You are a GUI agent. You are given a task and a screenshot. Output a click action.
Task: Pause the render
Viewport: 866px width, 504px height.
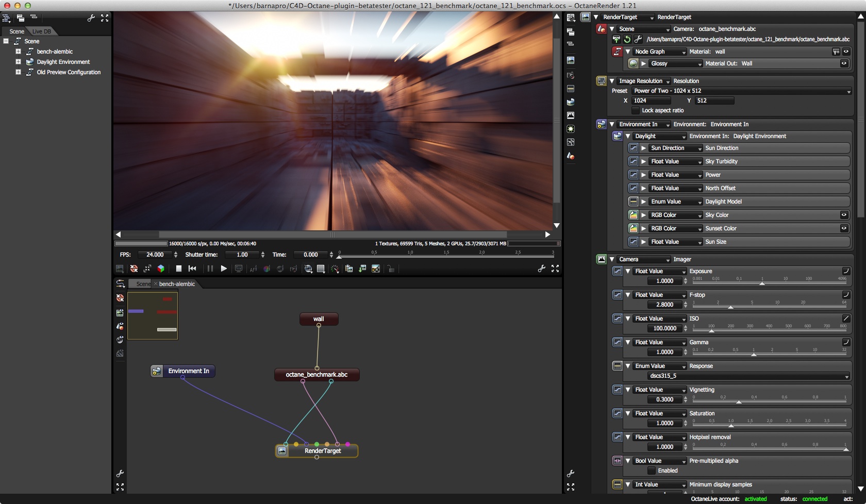210,268
